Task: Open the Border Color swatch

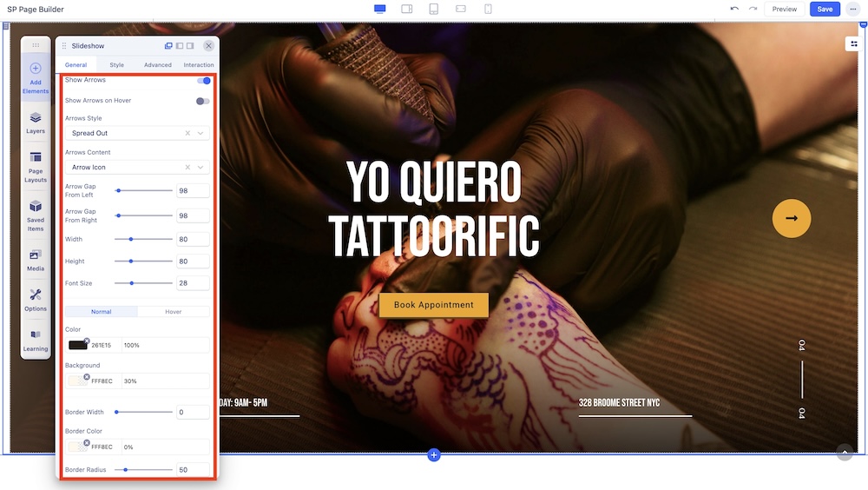Action: click(x=77, y=447)
